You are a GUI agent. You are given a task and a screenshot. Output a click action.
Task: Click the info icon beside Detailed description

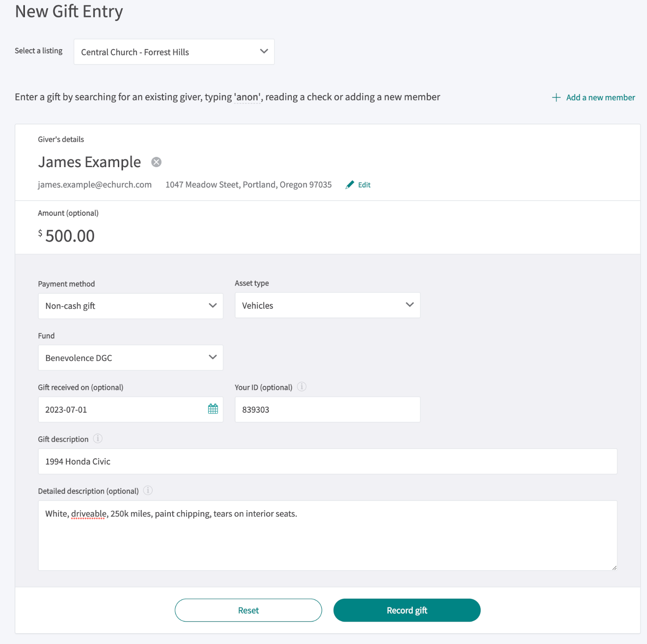[148, 490]
